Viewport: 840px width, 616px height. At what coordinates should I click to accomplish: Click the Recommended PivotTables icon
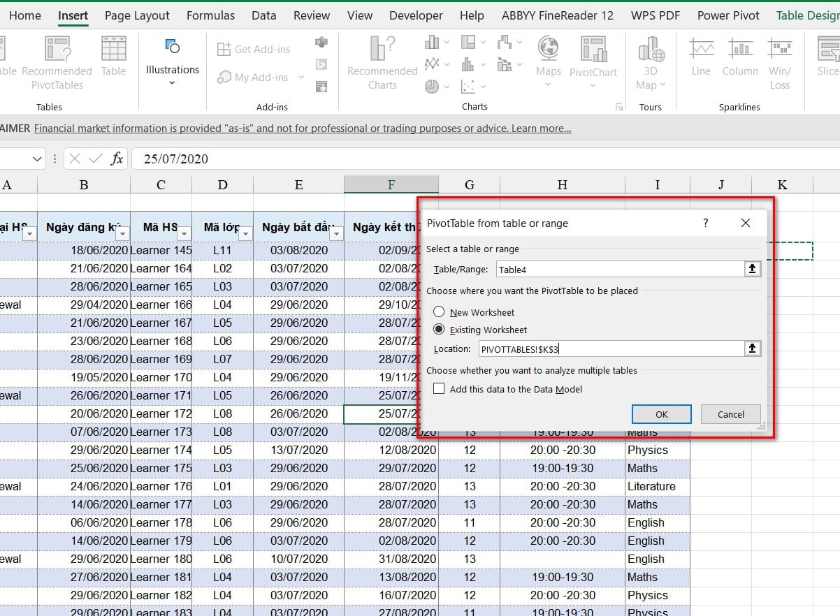(x=57, y=49)
